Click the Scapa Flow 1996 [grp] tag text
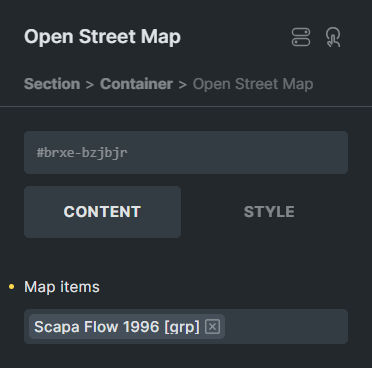 click(x=117, y=327)
